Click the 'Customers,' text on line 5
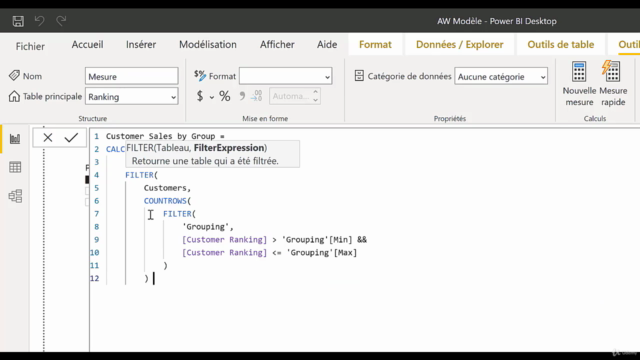This screenshot has height=360, width=640. point(167,188)
